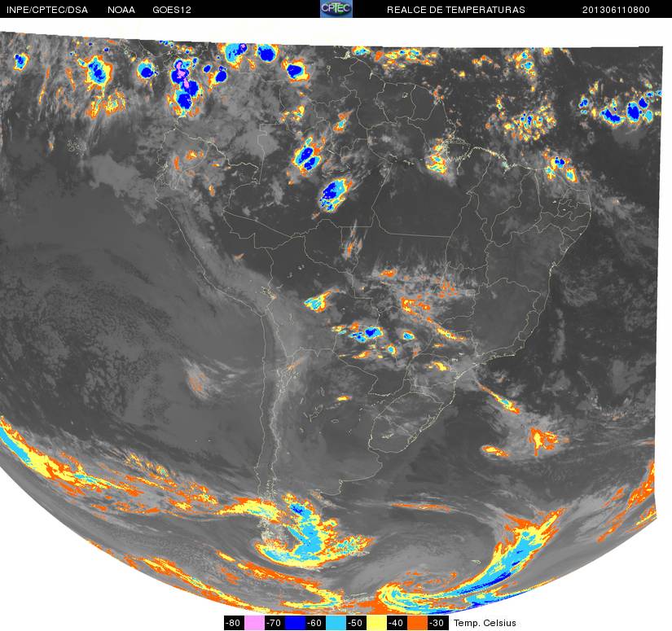
Task: Select the -60 legend value
Action: pyautogui.click(x=316, y=623)
